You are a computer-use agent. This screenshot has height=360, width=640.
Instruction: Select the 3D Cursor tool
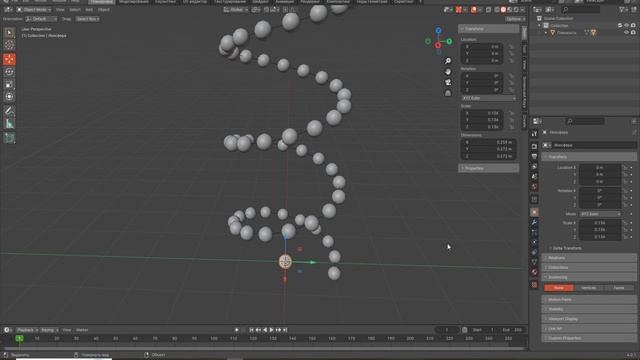[9, 44]
